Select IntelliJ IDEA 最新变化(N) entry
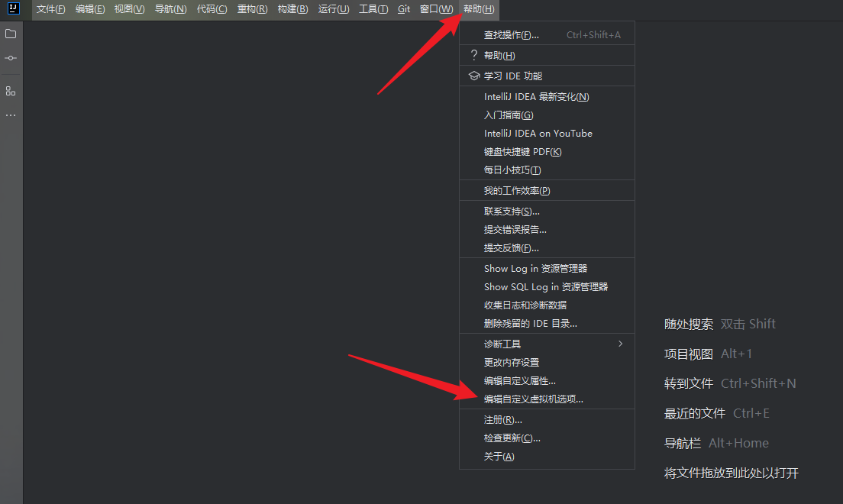Viewport: 843px width, 504px height. [x=547, y=97]
